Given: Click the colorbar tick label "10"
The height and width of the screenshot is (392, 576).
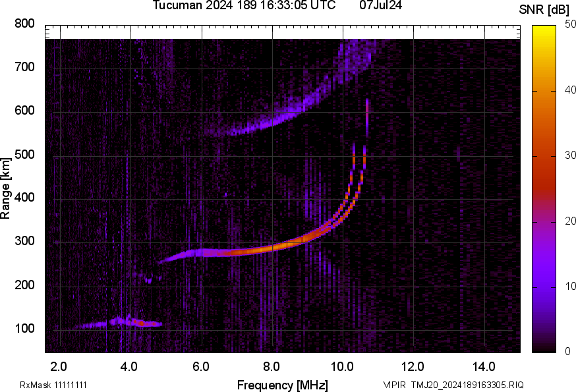Looking at the screenshot, I should click(570, 286).
